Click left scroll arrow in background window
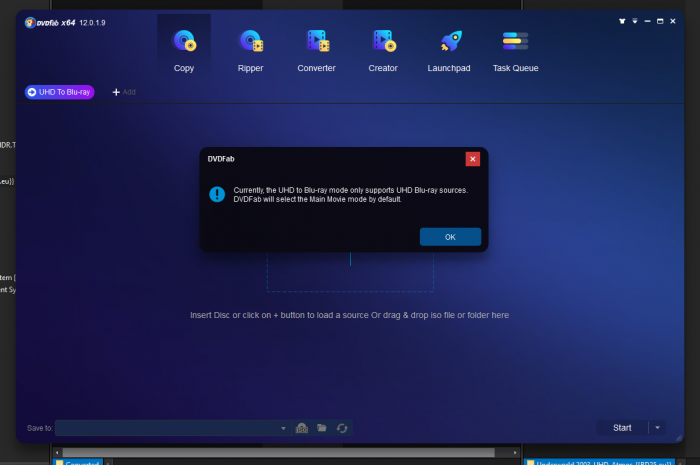This screenshot has width=700, height=465. [57, 453]
